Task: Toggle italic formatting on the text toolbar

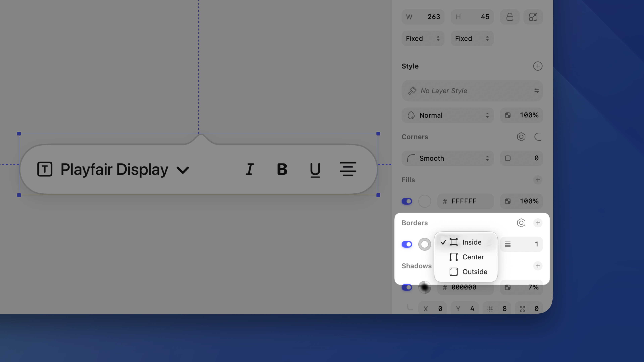Action: [x=250, y=169]
